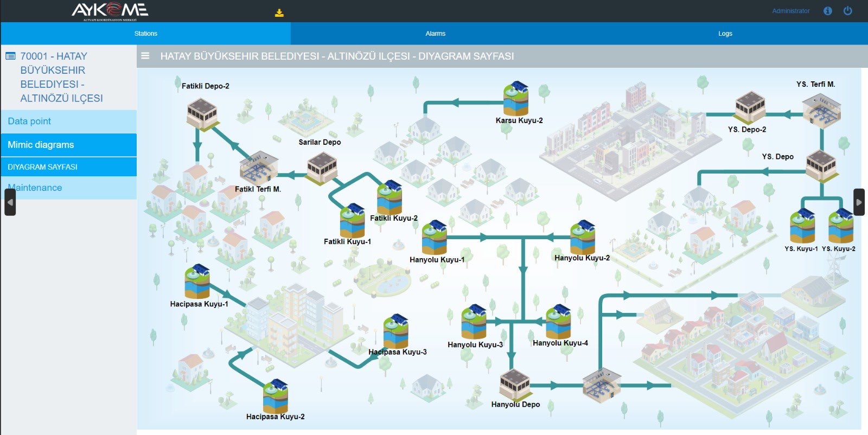The image size is (868, 435).
Task: Open the YS. Terfi M. pump station icon
Action: point(821,111)
